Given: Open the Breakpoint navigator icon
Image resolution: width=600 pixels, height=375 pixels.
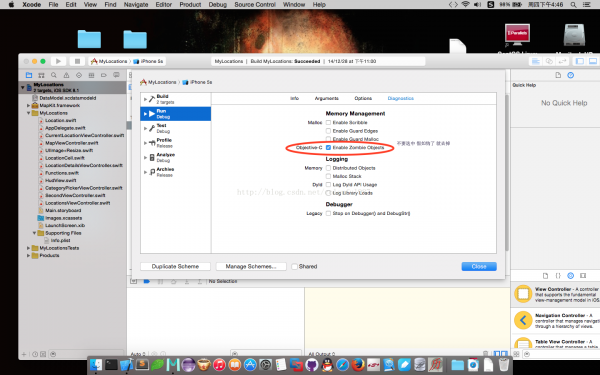Looking at the screenshot, I should coord(103,75).
